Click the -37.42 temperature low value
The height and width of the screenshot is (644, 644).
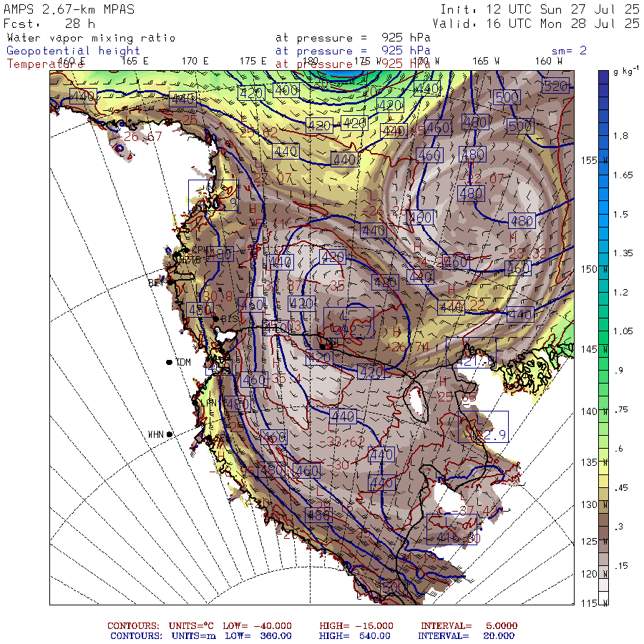coord(475,511)
